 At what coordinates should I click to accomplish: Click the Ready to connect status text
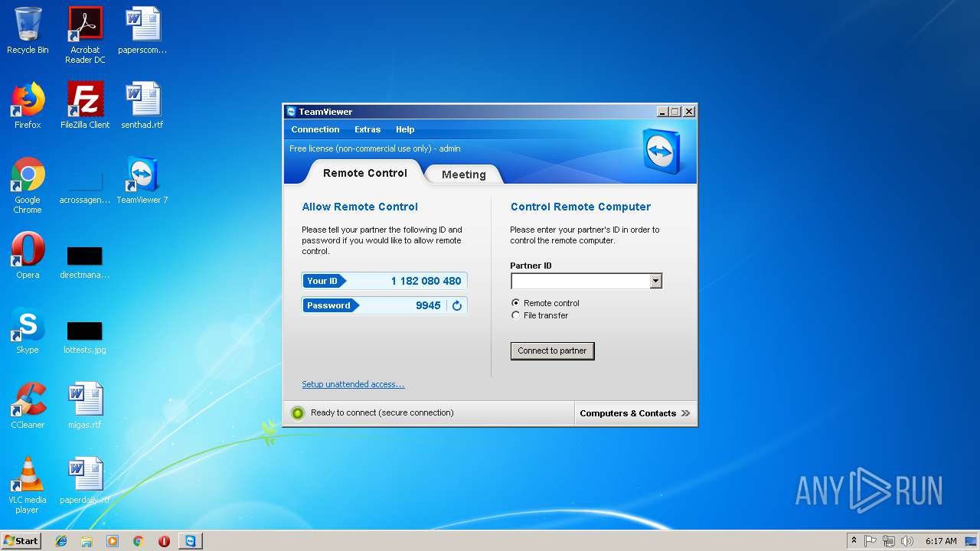click(382, 412)
